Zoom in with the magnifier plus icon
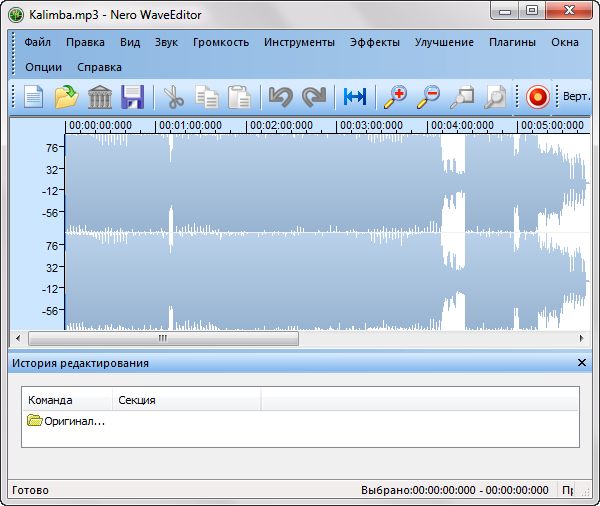Image resolution: width=600 pixels, height=506 pixels. [x=396, y=97]
